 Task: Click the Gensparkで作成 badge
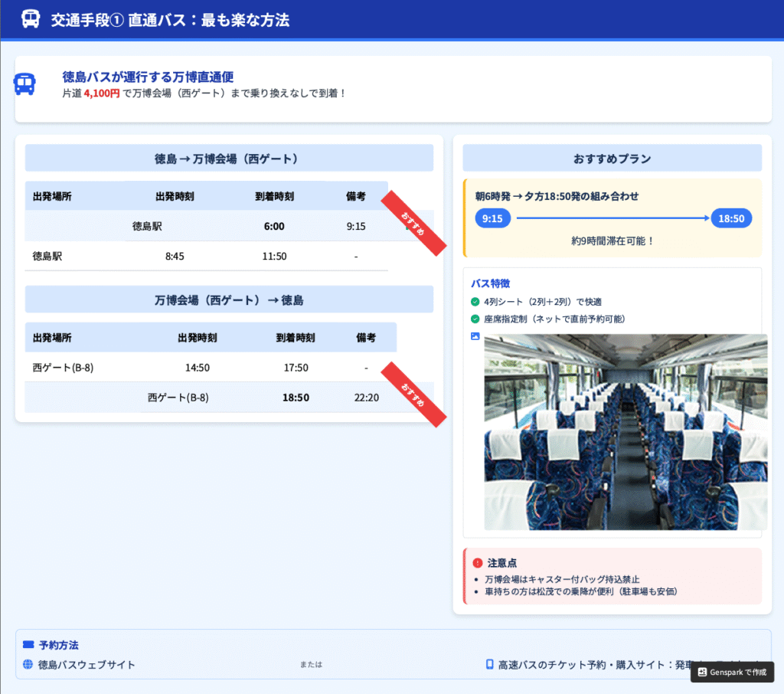click(732, 672)
